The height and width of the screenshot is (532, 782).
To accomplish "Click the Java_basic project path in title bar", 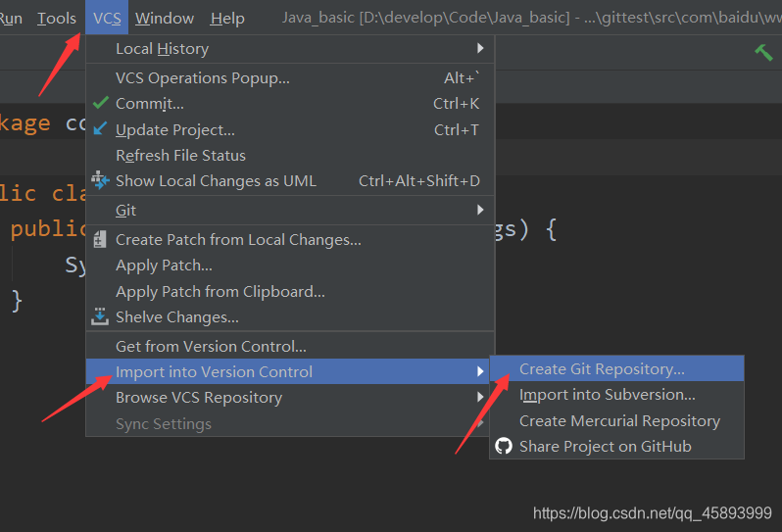I will point(425,18).
